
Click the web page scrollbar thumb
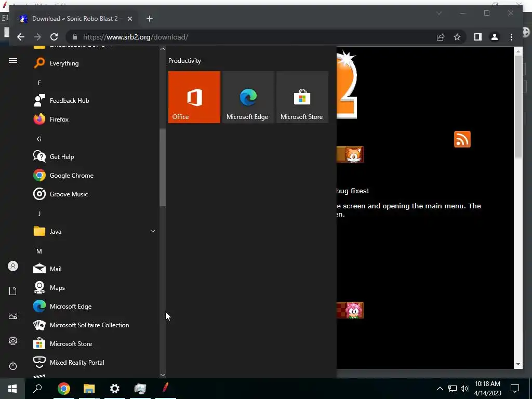518,106
